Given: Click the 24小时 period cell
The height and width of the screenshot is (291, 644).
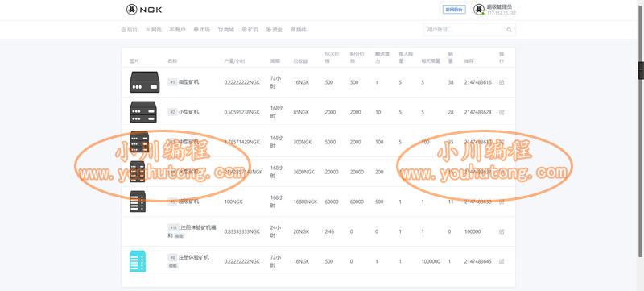Looking at the screenshot, I should click(x=276, y=231).
